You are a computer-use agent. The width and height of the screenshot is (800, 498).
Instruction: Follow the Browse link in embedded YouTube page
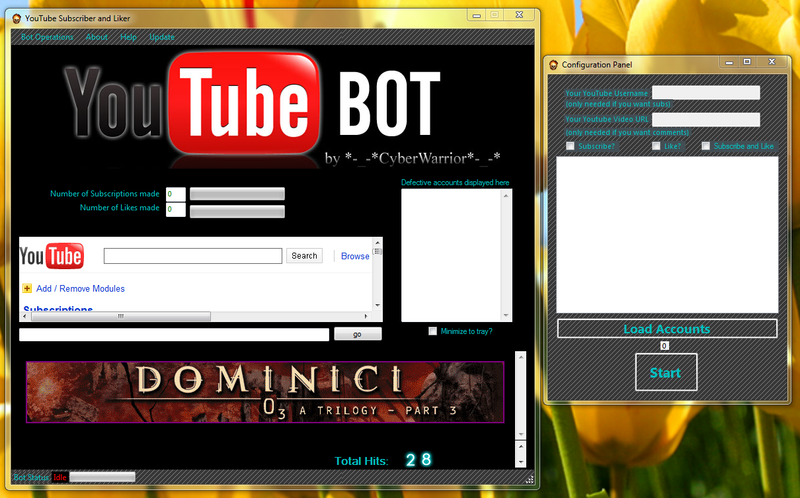coord(355,256)
